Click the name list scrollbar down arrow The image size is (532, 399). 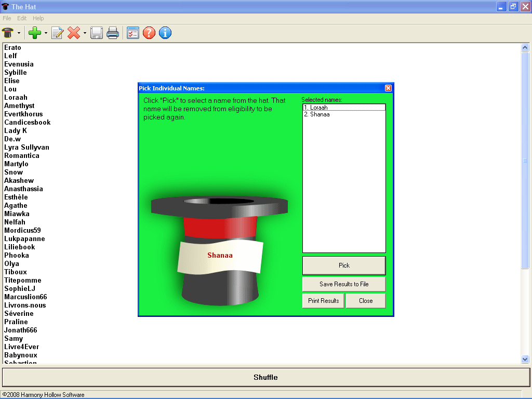(525, 359)
